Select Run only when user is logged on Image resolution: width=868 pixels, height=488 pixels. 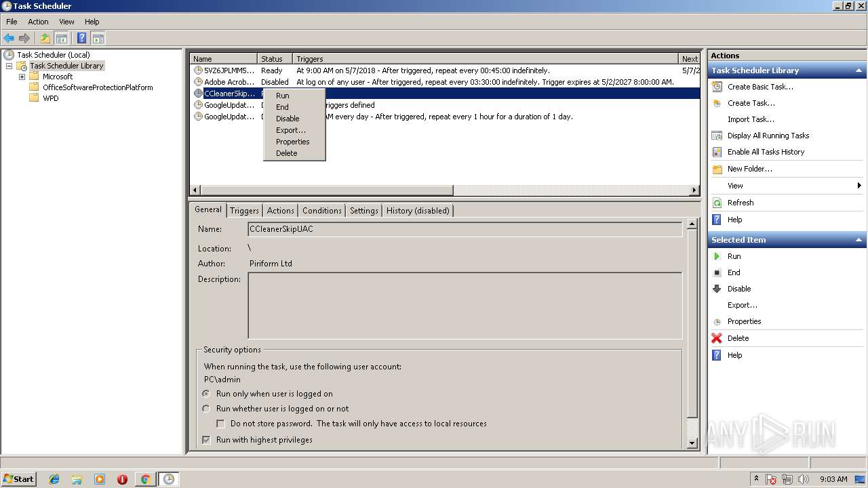[x=207, y=394]
